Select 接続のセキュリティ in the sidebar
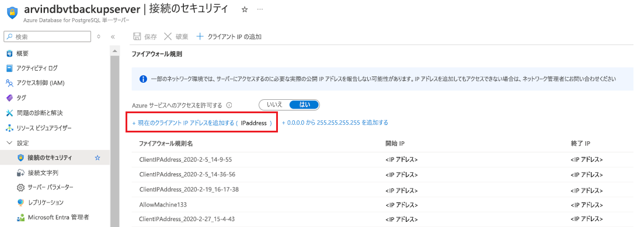The height and width of the screenshot is (227, 644). [x=50, y=158]
